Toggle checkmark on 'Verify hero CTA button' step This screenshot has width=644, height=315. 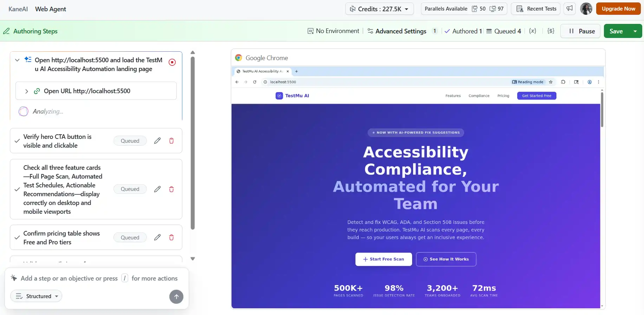tap(17, 141)
